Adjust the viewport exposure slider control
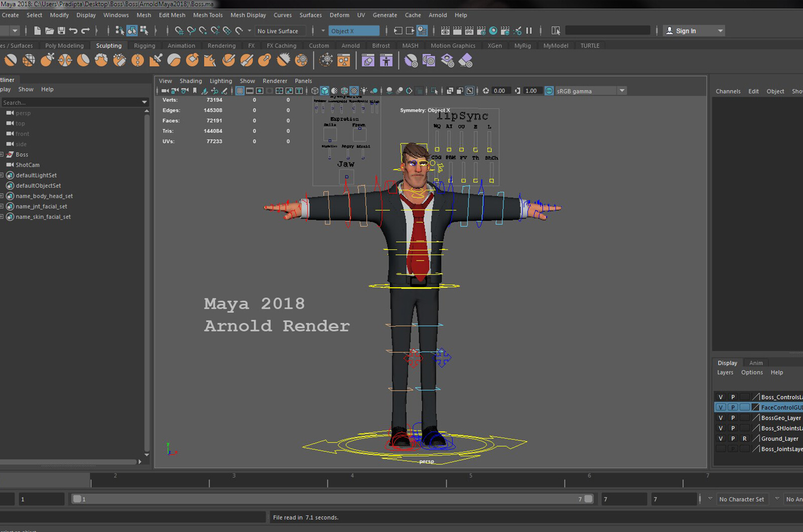This screenshot has width=803, height=532. coord(498,91)
